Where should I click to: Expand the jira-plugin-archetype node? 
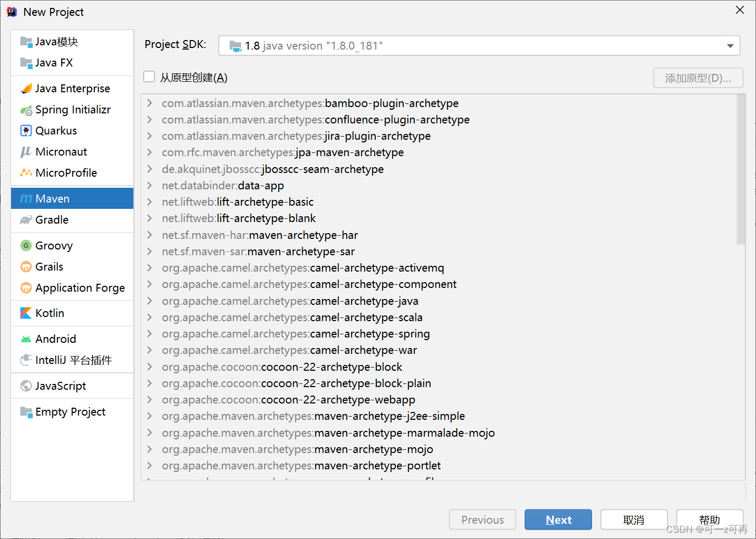(150, 136)
